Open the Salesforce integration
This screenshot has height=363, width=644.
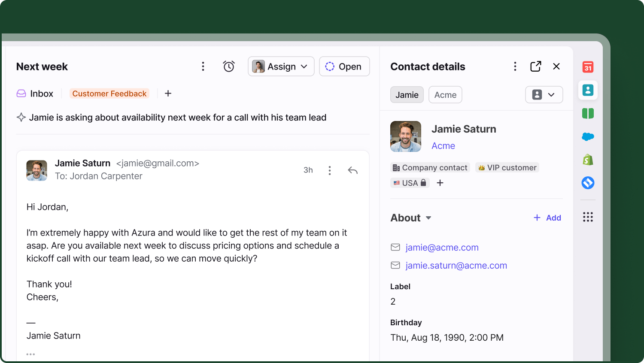click(588, 136)
